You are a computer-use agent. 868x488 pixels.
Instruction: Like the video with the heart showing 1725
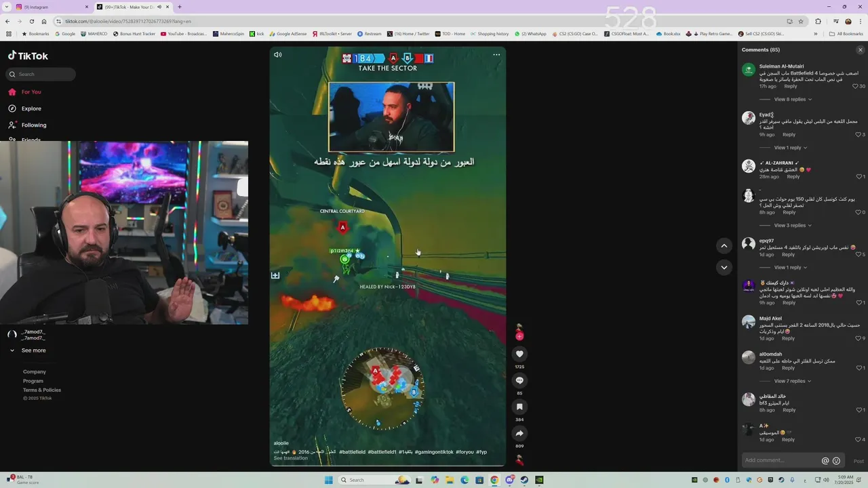(x=519, y=354)
